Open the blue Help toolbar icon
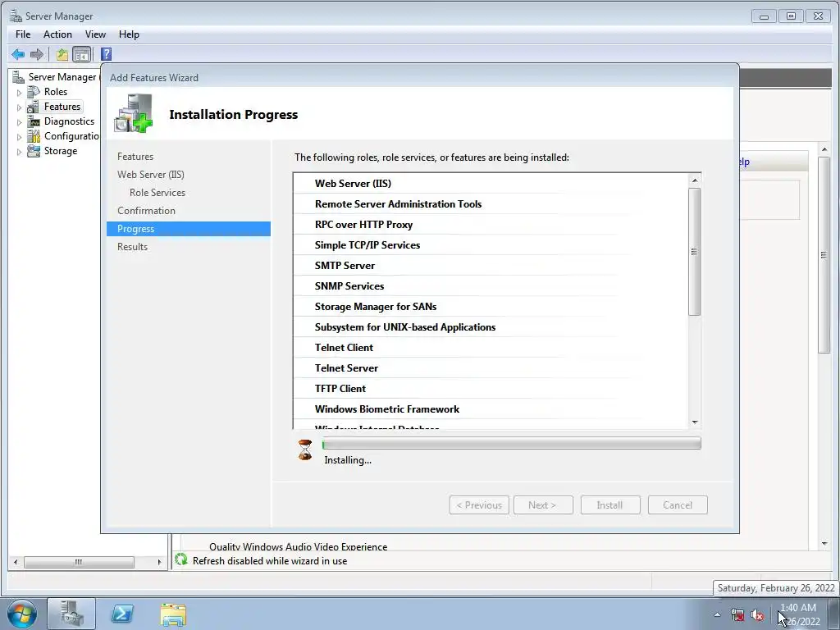 click(106, 54)
